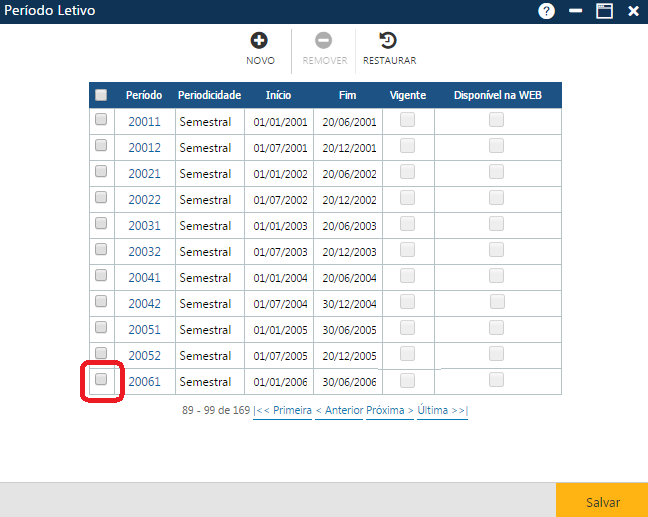Sort by the Periodicidade column header
This screenshot has width=648, height=517.
point(209,95)
